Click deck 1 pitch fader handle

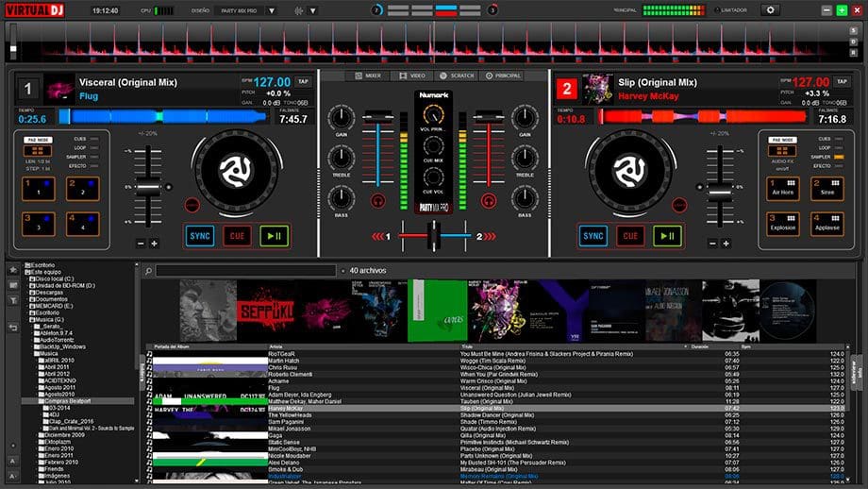coord(148,187)
